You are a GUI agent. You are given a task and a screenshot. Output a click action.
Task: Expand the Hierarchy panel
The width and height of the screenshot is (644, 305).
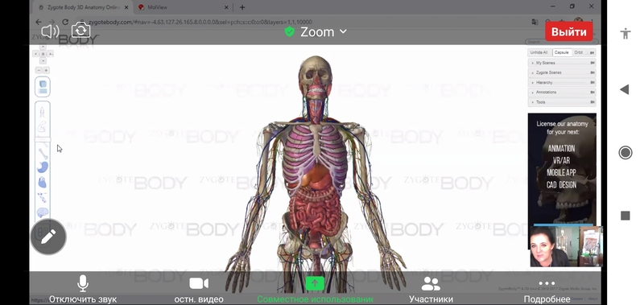[x=561, y=83]
